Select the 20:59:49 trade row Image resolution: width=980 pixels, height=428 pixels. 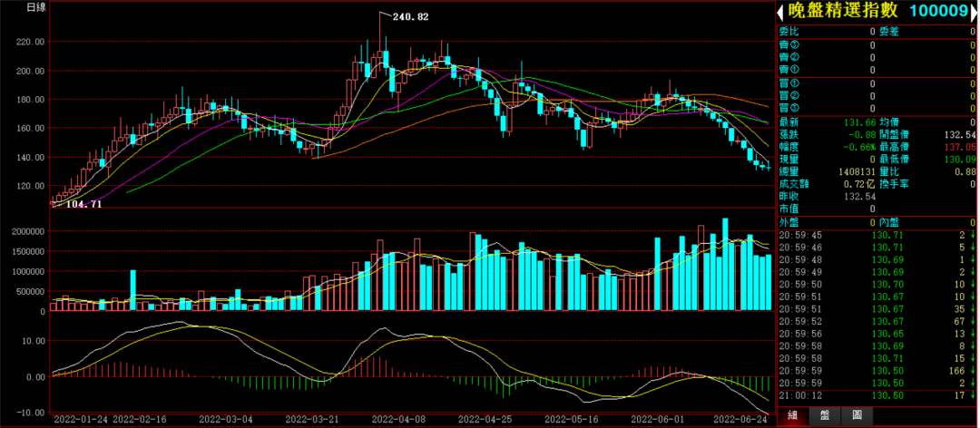(x=877, y=272)
